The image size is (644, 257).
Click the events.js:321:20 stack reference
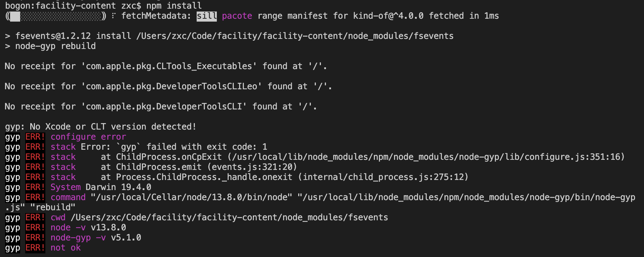tap(252, 167)
